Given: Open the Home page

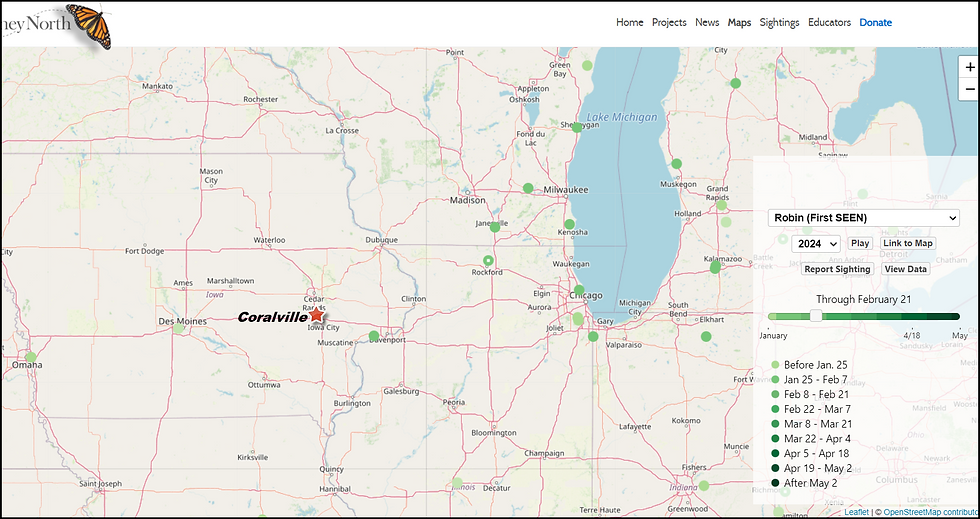Looking at the screenshot, I should coord(629,23).
